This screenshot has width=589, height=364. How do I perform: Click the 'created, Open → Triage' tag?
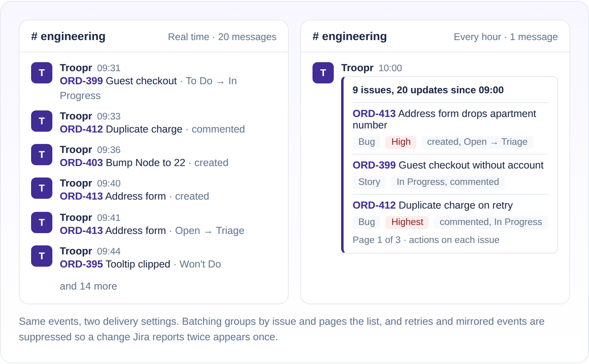pos(477,142)
